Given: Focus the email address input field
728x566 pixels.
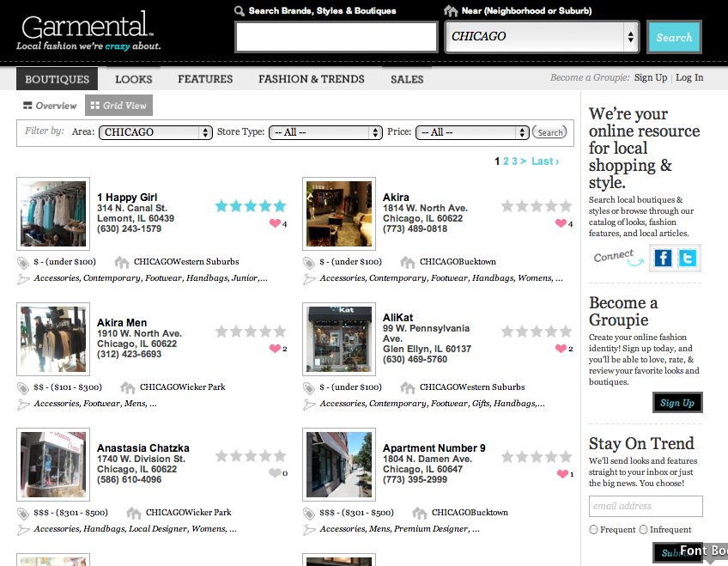Looking at the screenshot, I should click(646, 506).
